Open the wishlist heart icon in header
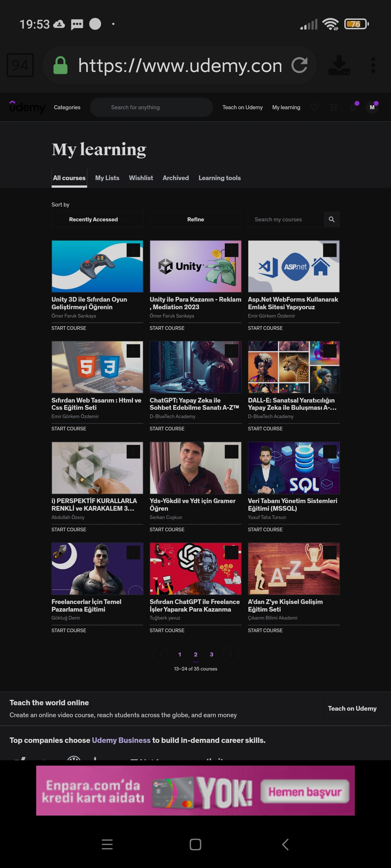Image resolution: width=391 pixels, height=868 pixels. pos(315,107)
